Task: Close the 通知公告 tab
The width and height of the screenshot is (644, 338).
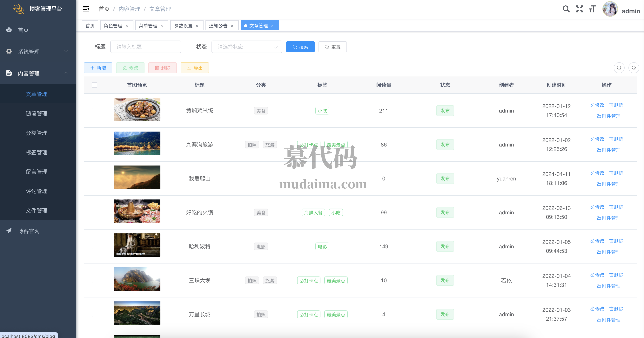Action: (232, 26)
